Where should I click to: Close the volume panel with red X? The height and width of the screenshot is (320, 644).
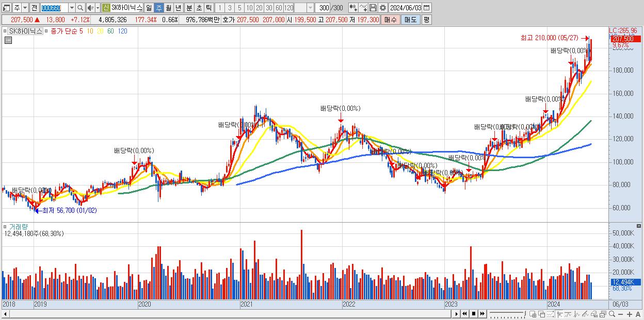pyautogui.click(x=639, y=226)
